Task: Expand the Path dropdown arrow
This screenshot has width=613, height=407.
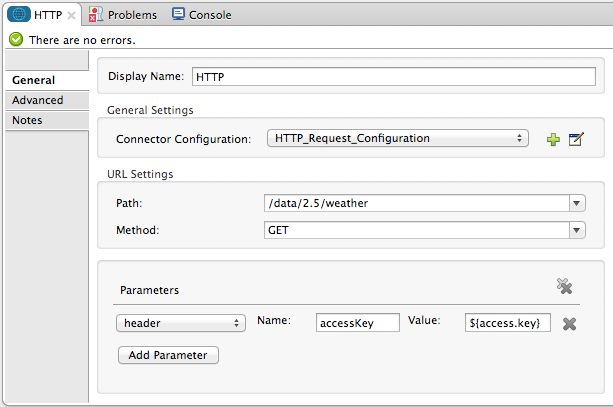Action: pos(576,204)
